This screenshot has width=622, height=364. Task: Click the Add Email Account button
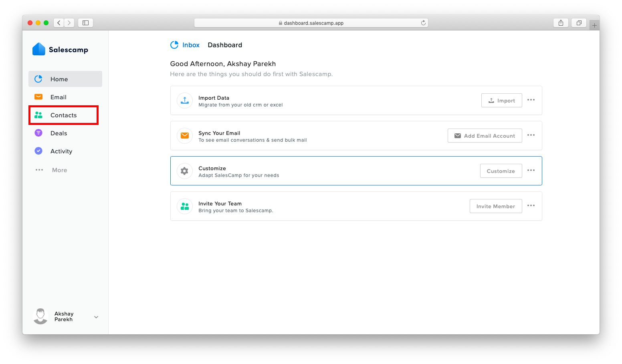[485, 136]
